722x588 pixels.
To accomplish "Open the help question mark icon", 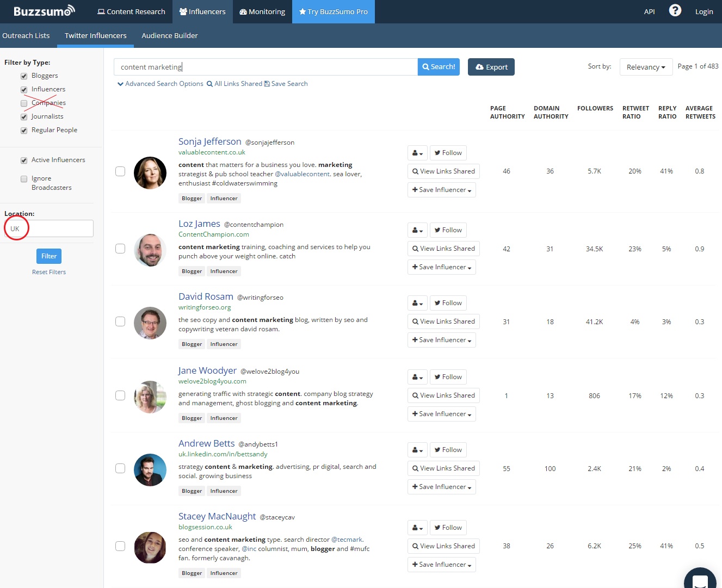I will (675, 10).
